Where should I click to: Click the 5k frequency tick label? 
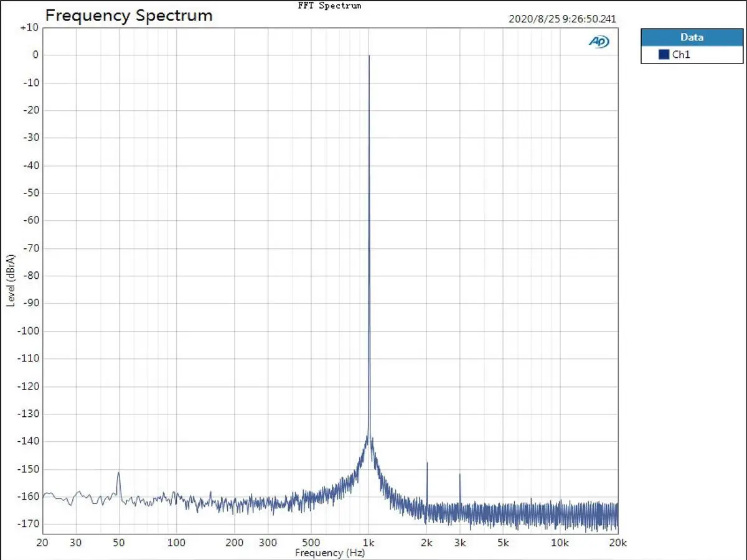coord(503,543)
